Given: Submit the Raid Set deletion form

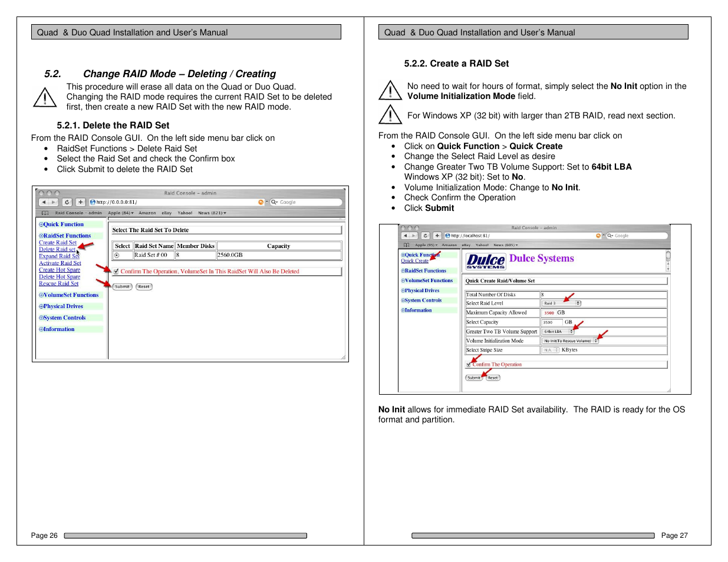Looking at the screenshot, I should click(x=122, y=287).
